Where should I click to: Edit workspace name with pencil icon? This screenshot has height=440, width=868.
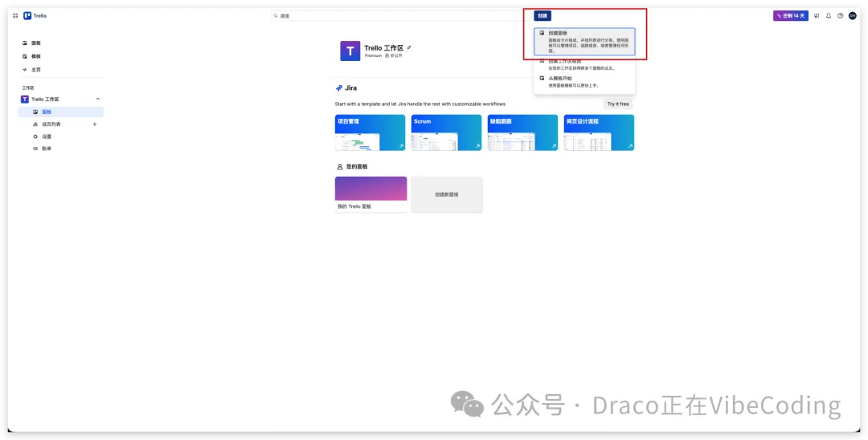click(409, 47)
